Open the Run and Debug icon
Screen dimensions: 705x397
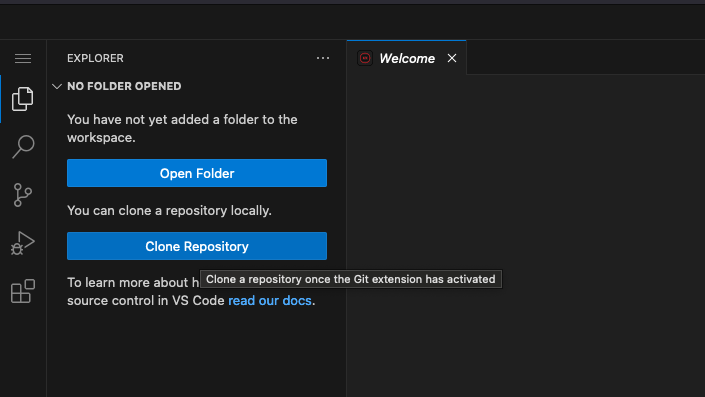coord(23,243)
